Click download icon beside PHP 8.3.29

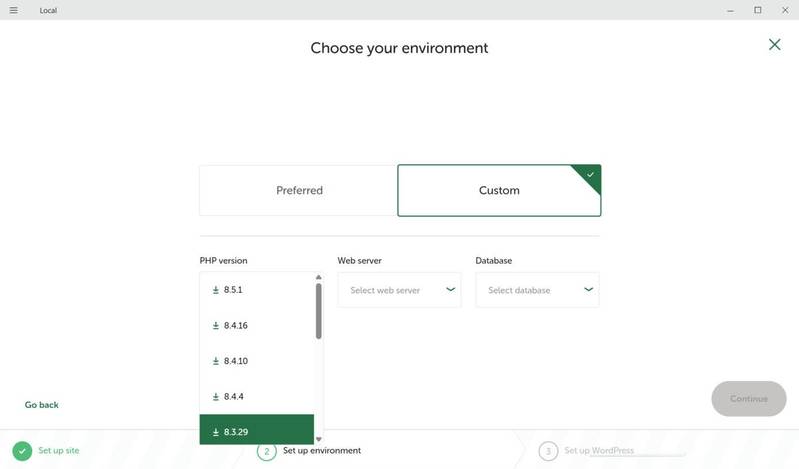tap(216, 432)
